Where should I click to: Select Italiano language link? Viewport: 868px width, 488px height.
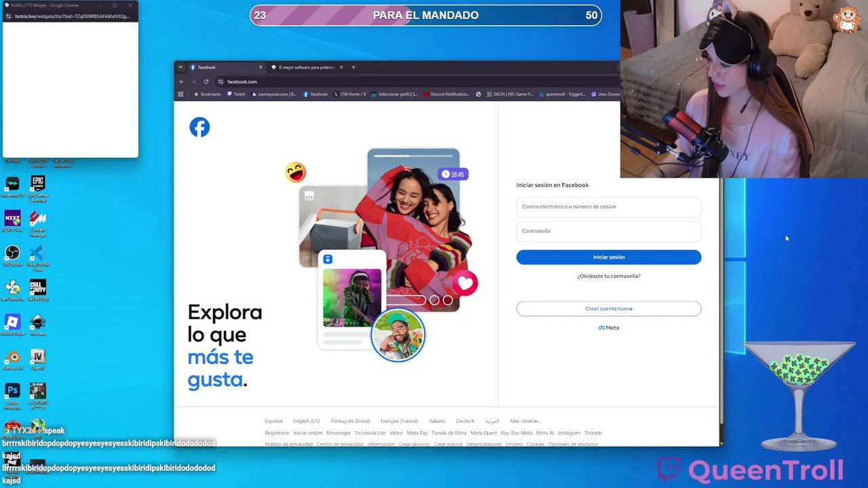(437, 421)
